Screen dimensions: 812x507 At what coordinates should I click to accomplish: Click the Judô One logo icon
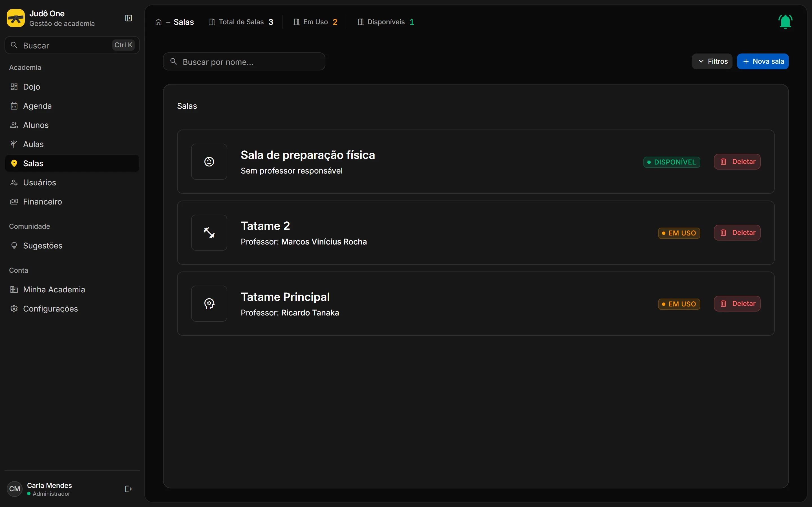pyautogui.click(x=16, y=18)
